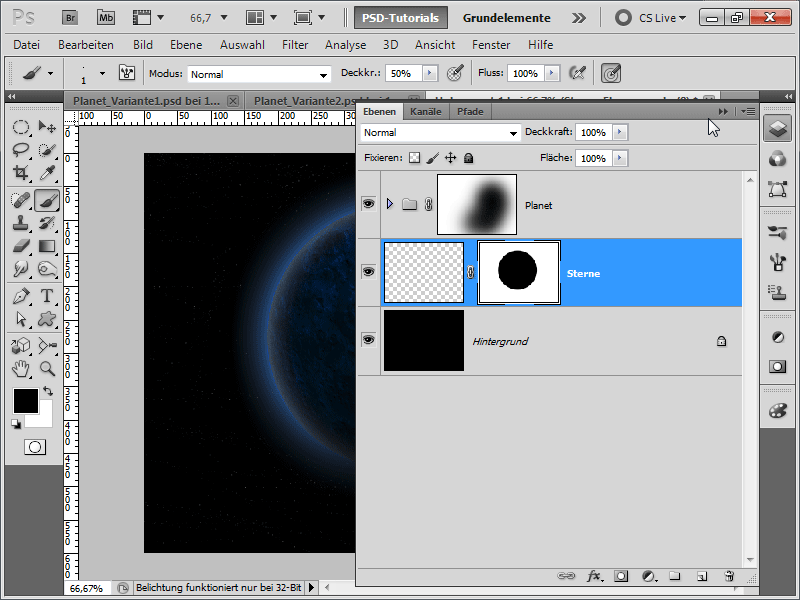Delete layer with trash icon
800x600 pixels.
point(729,576)
